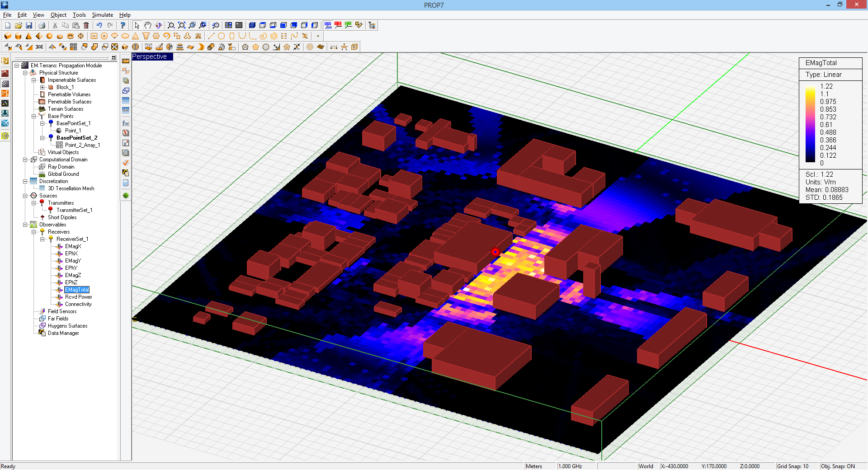Screen dimensions: 868x470
Task: Select the Pan hand tool
Action: point(148,25)
